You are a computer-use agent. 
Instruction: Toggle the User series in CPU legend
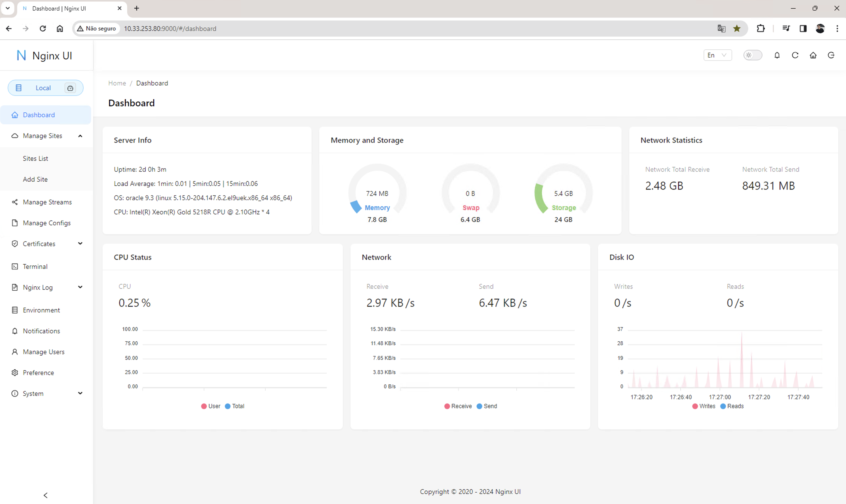pos(211,406)
